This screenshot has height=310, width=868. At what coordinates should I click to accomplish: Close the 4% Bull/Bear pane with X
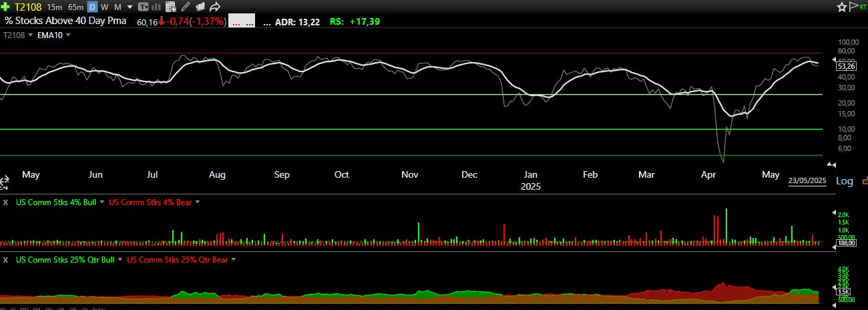[5, 202]
